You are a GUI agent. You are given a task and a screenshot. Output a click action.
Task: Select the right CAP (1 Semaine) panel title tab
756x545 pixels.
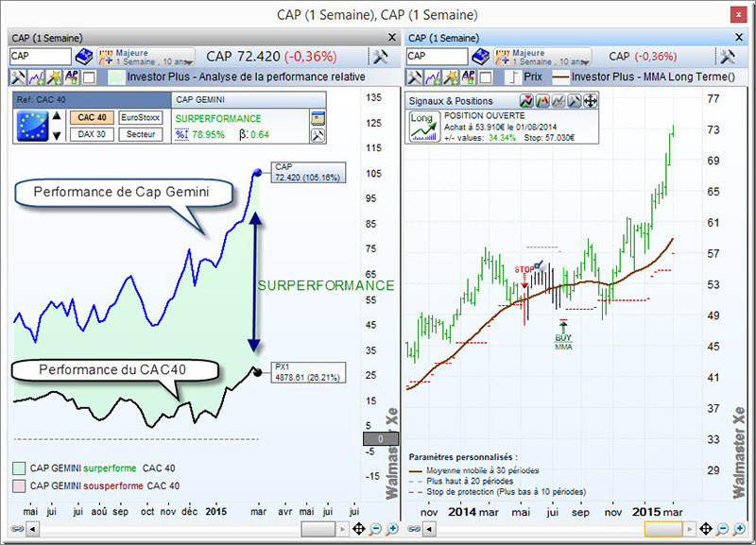(443, 38)
